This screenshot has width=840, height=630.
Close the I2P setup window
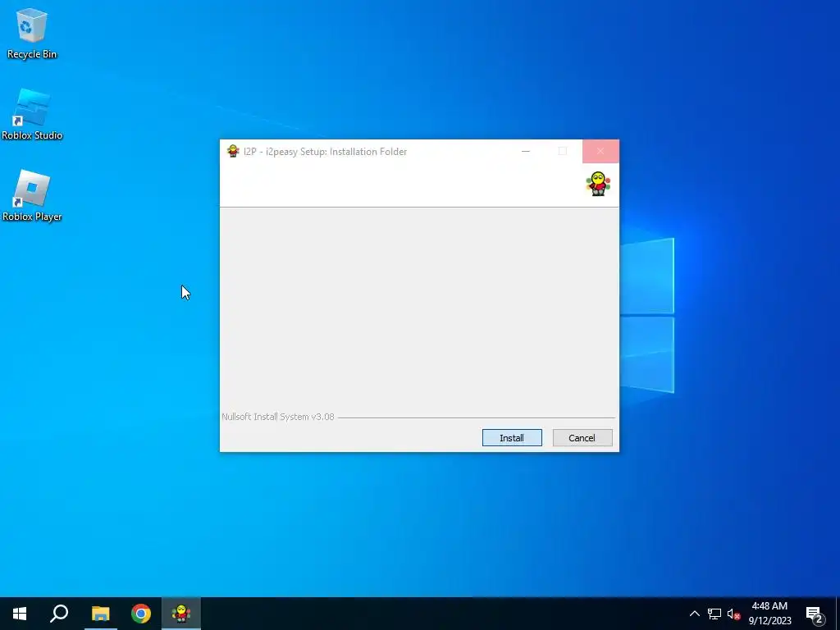[600, 152]
